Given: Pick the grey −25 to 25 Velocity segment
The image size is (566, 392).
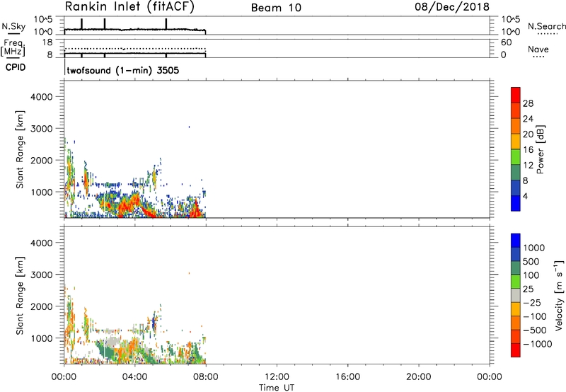Looking at the screenshot, I should tap(516, 296).
